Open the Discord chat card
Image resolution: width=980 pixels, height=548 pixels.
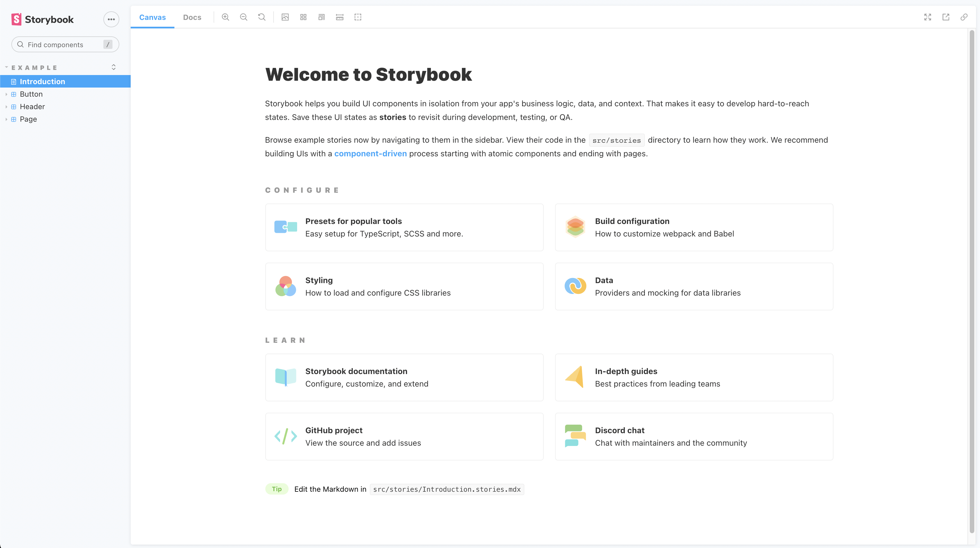pos(694,436)
